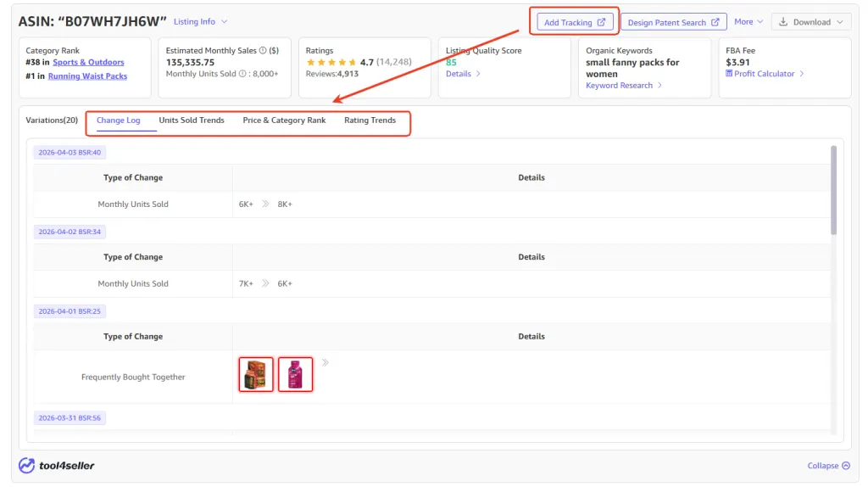868x487 pixels.
Task: Click the small fanny packs for women keyword
Action: click(x=632, y=68)
